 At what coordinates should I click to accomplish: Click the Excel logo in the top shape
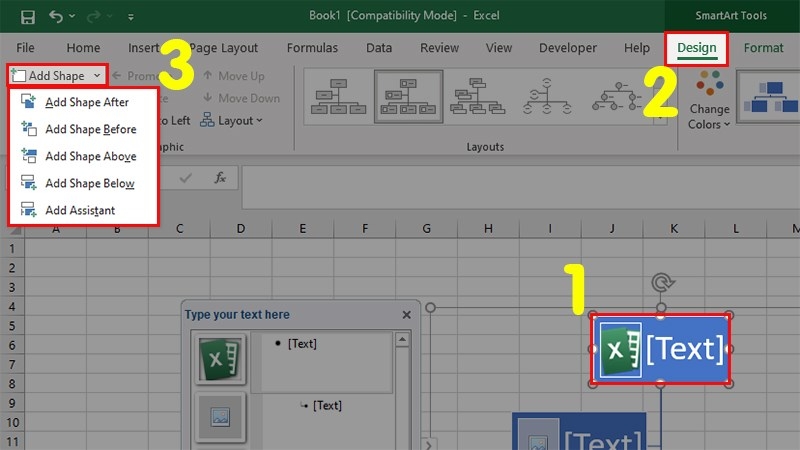pyautogui.click(x=620, y=350)
